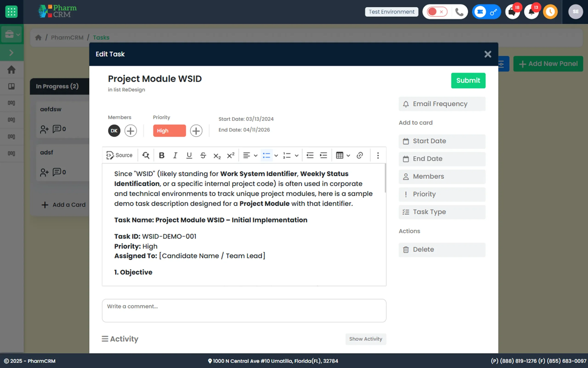Expand bulleted list style dropdown arrow

coord(276,155)
